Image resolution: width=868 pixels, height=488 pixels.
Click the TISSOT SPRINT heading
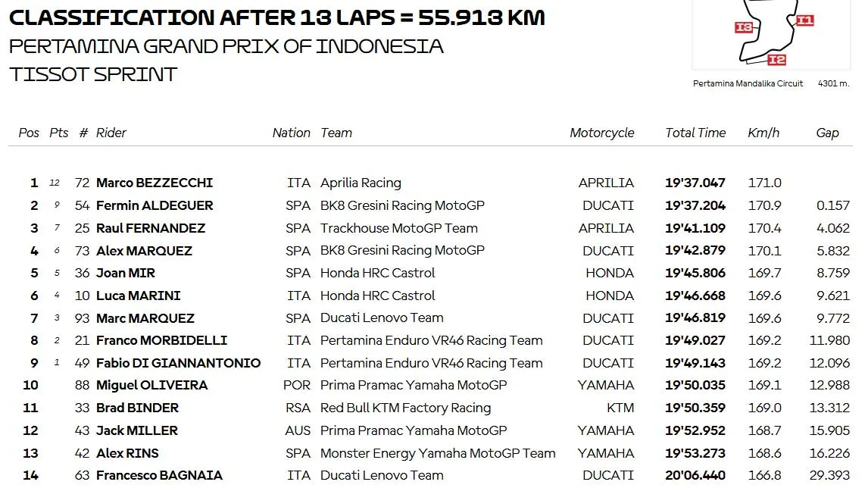pos(93,74)
